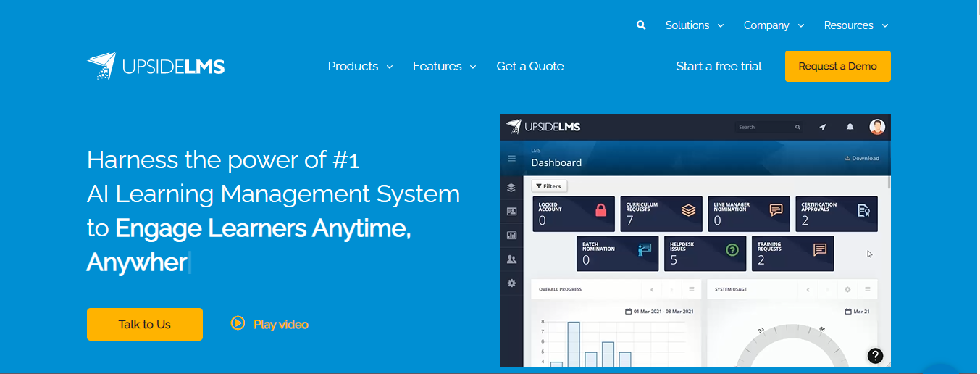
Task: Click the SYSTEM USAGE panel heading
Action: pos(731,289)
